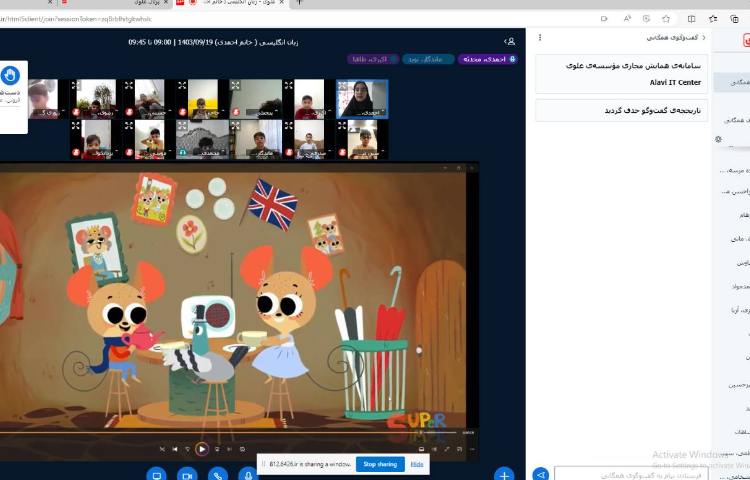The image size is (750, 480).
Task: Select the webcam thumbnail with yellow background
Action: pos(203,99)
